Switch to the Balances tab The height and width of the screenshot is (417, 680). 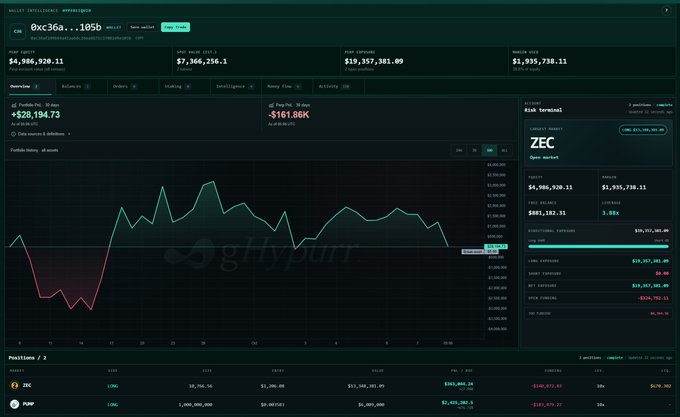pos(82,87)
